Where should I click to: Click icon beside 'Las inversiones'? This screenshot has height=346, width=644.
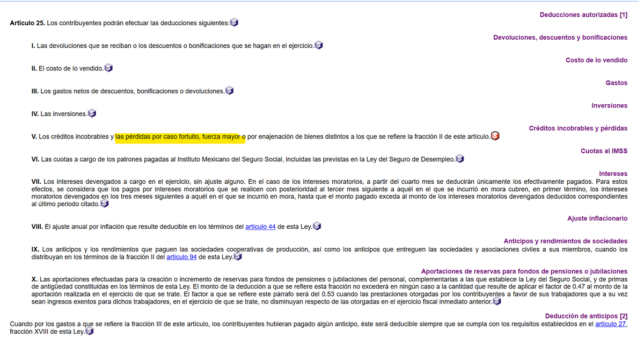click(92, 113)
